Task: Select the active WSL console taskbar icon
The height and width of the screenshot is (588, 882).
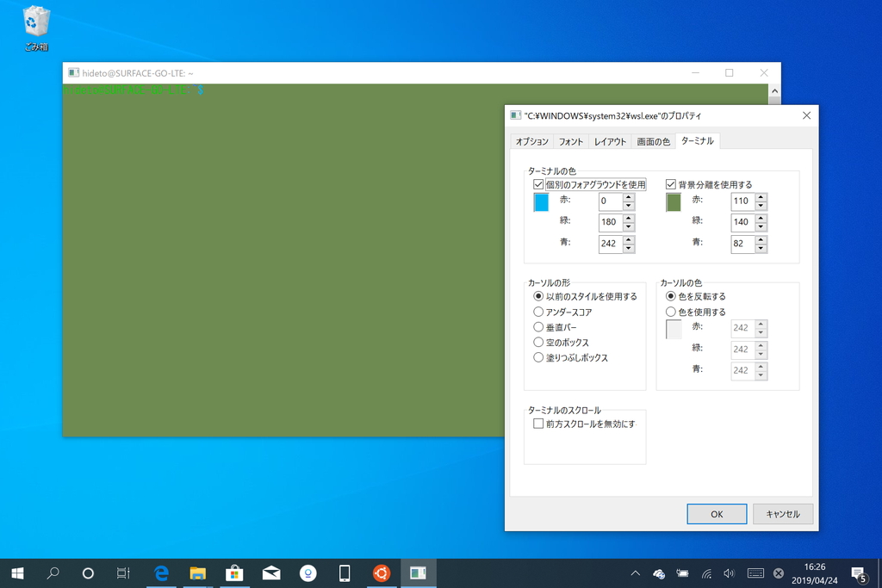Action: (x=418, y=573)
